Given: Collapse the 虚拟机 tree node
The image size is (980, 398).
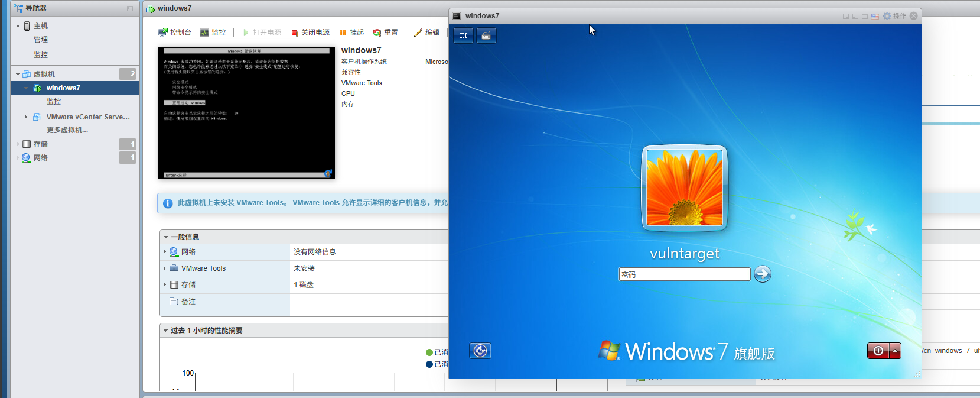Looking at the screenshot, I should click(x=18, y=75).
